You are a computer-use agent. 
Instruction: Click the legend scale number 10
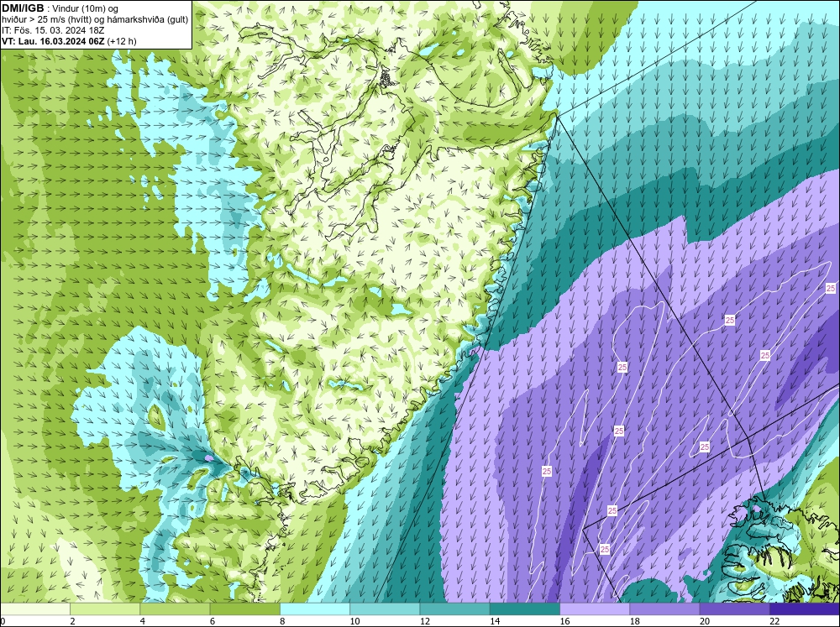354,621
